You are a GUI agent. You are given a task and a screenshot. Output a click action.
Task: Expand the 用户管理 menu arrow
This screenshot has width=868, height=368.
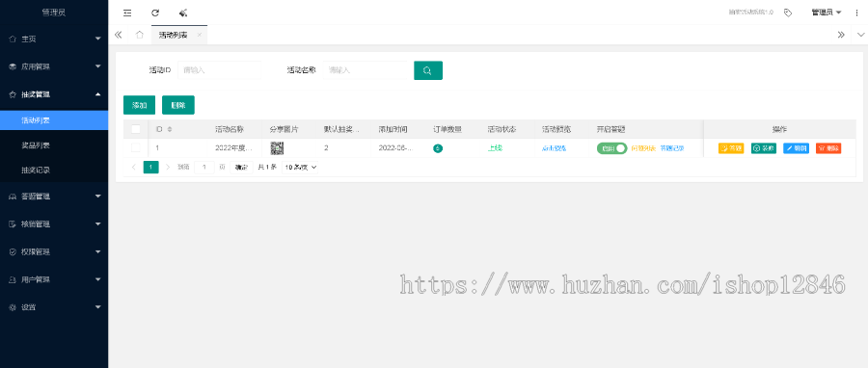tap(98, 279)
